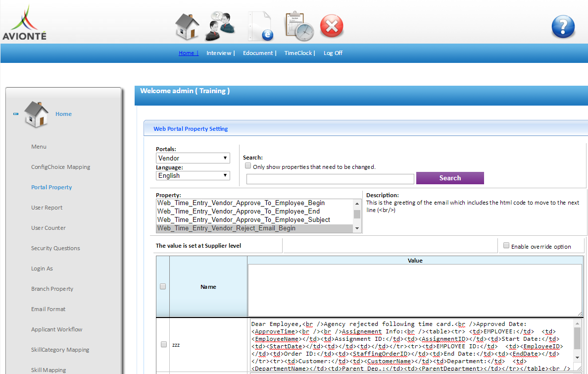
Task: Open Applicant Workflow in sidebar
Action: 56,329
